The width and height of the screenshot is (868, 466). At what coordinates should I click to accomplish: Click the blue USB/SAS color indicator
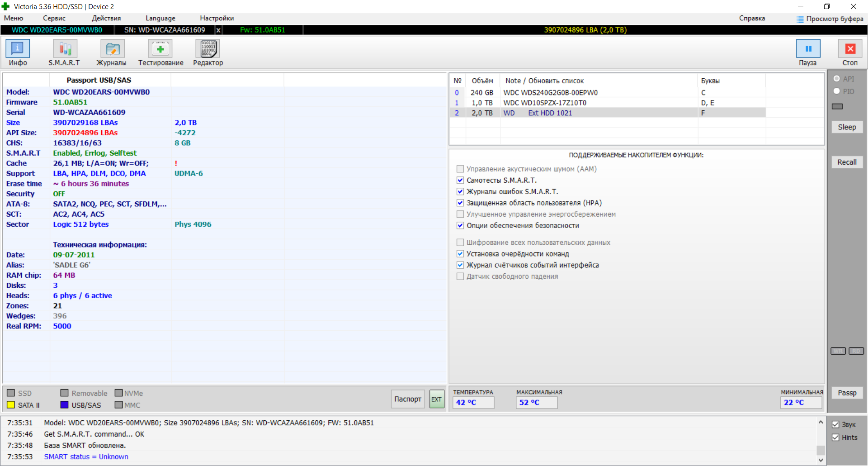64,404
